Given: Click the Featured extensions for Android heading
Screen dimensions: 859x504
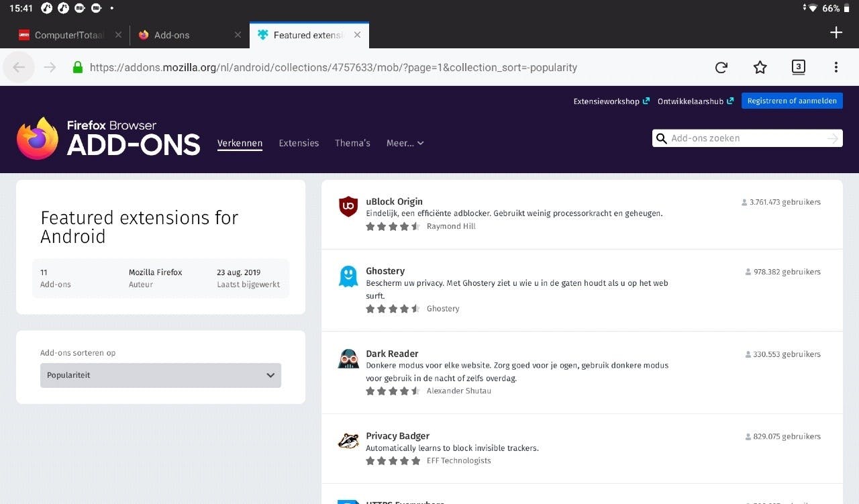Looking at the screenshot, I should (140, 227).
